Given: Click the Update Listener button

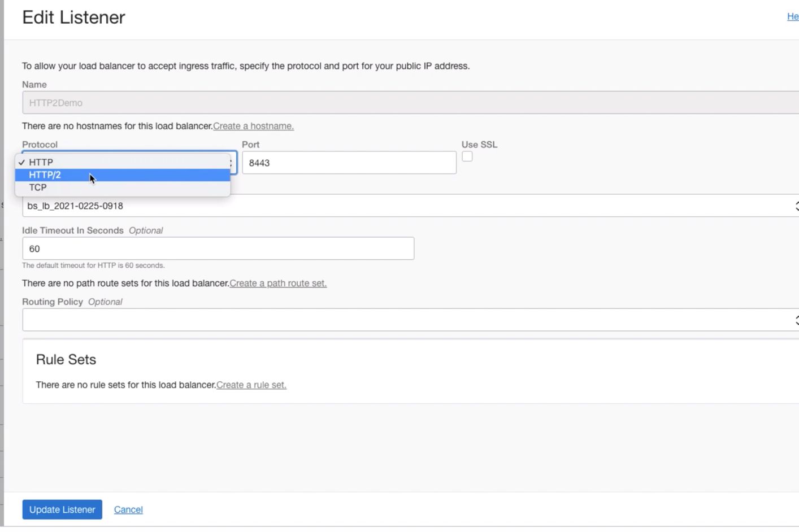Looking at the screenshot, I should [62, 509].
